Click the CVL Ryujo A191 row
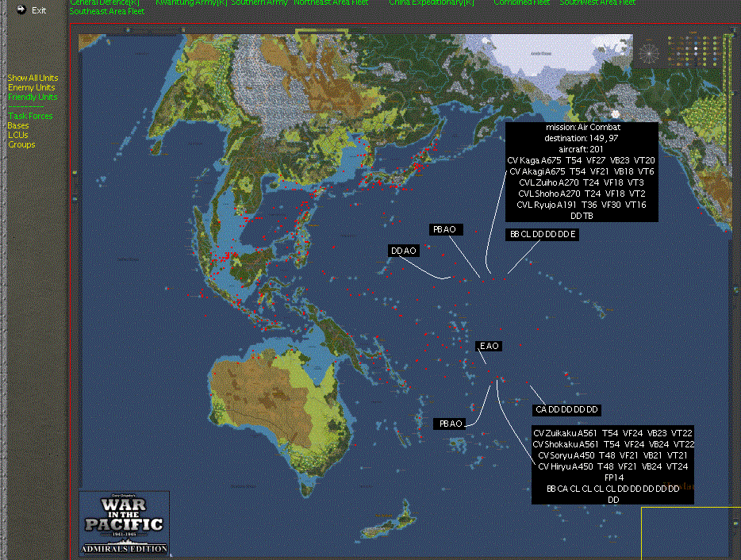 [x=582, y=205]
